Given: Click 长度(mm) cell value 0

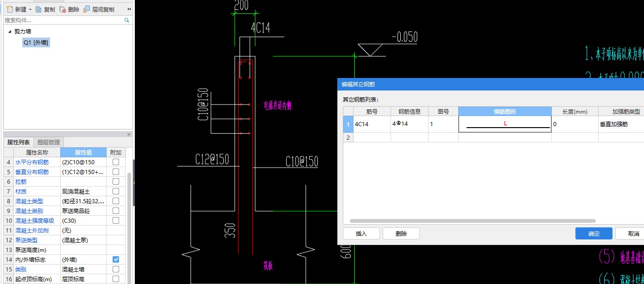Looking at the screenshot, I should click(x=575, y=124).
